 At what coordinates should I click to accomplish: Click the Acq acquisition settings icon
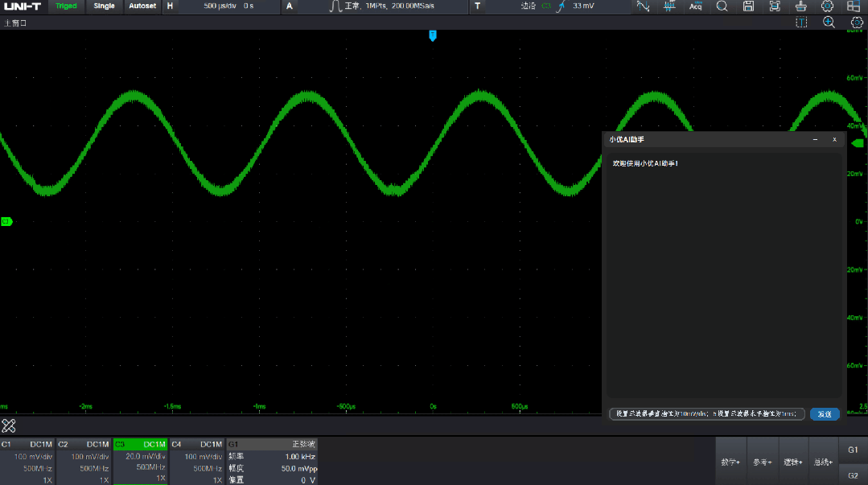tap(695, 6)
